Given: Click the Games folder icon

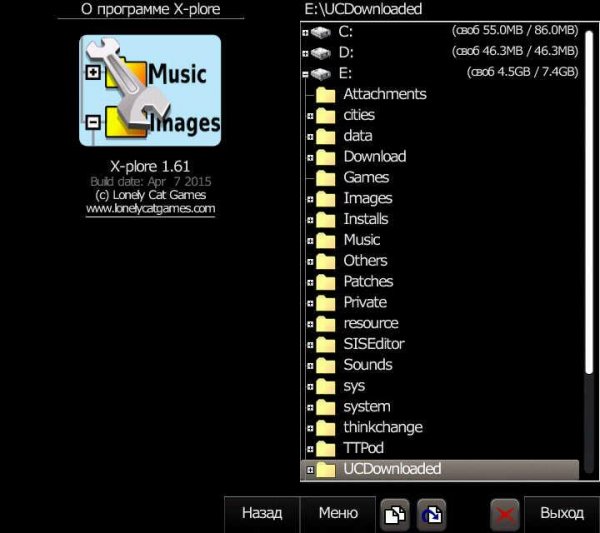Looking at the screenshot, I should pos(326,178).
